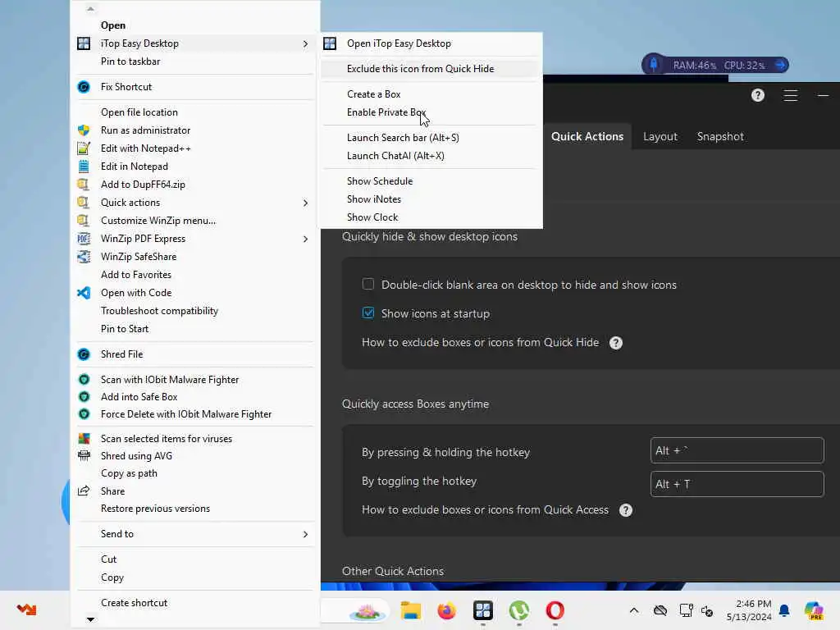Click the iTop Easy Desktop menu icon

[84, 43]
